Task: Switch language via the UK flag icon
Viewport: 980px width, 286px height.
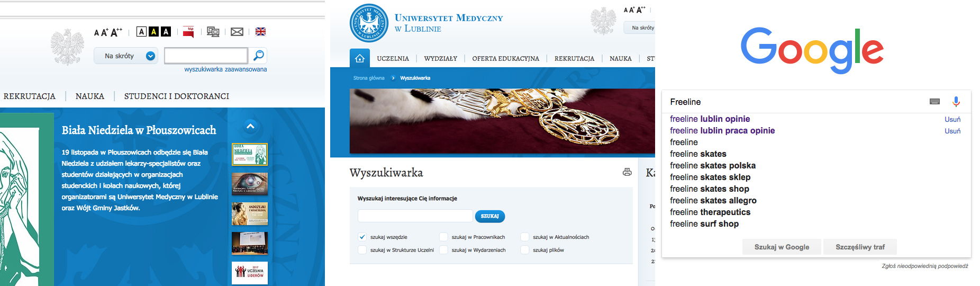Action: tap(260, 32)
